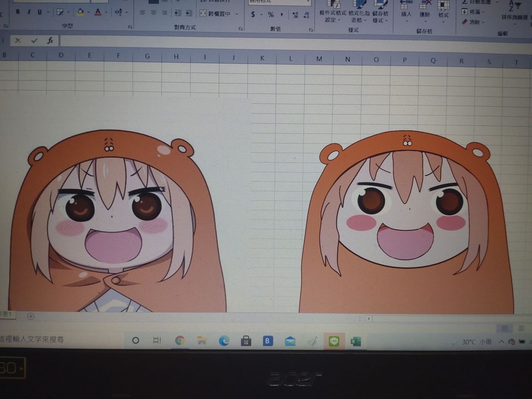Open LINE app from taskbar

334,342
